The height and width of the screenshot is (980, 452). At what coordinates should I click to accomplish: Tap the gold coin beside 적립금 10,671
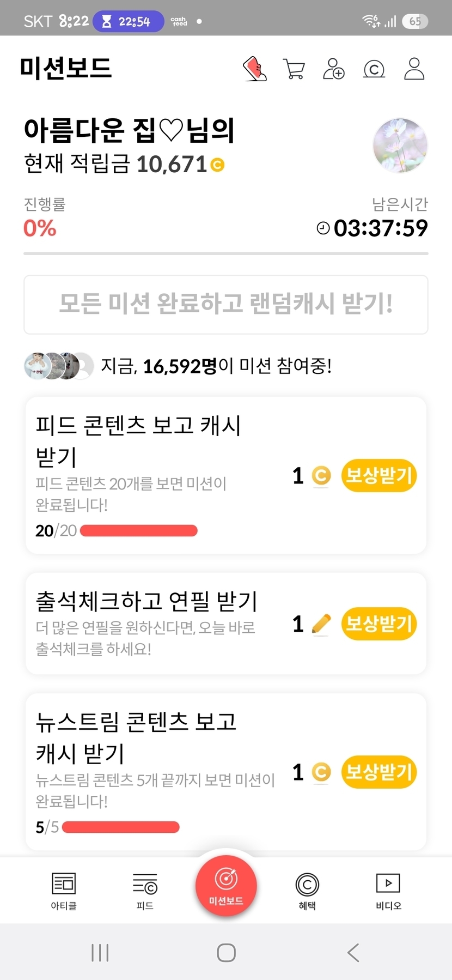217,165
